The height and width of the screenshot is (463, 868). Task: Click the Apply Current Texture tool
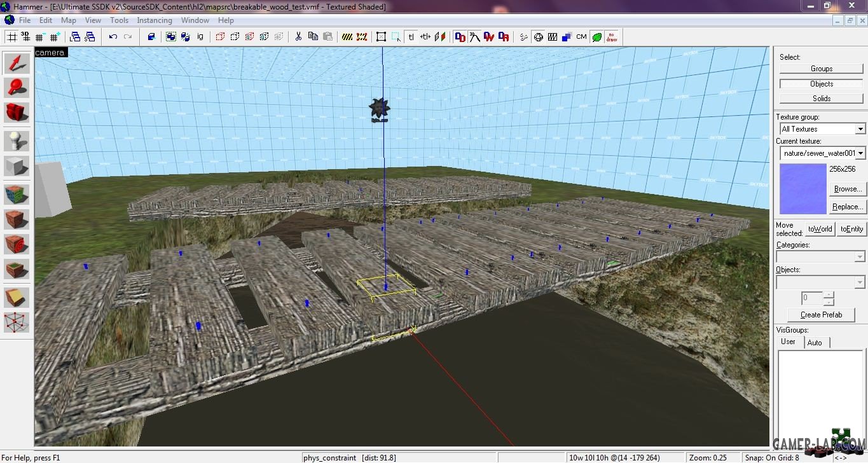(17, 219)
